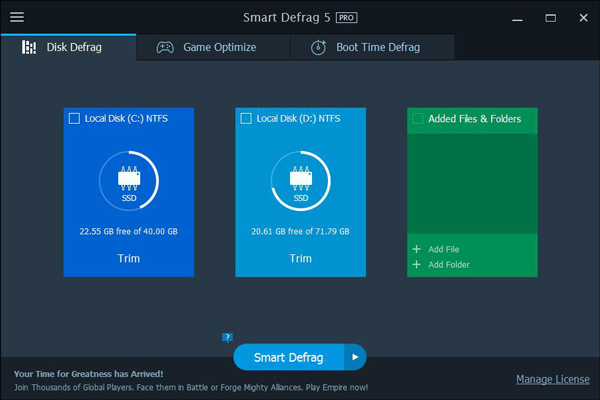600x400 pixels.
Task: Click Trim on the Local Disk (C:) card
Action: pos(129,258)
